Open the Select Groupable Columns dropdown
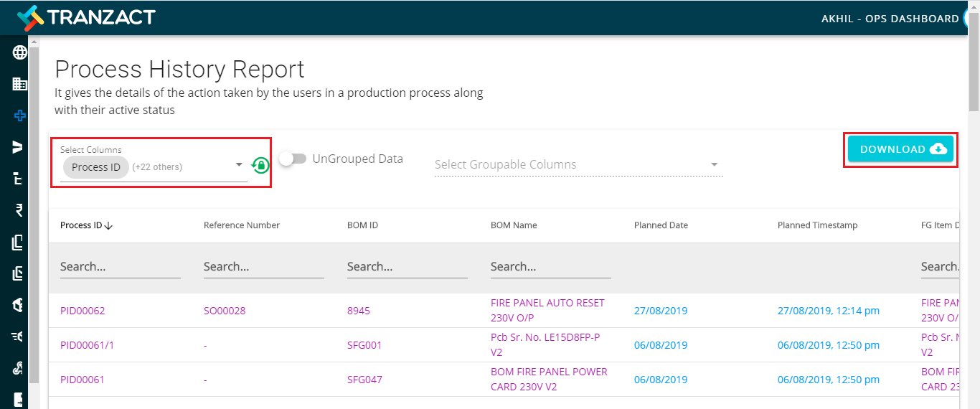The width and height of the screenshot is (980, 409). point(714,165)
